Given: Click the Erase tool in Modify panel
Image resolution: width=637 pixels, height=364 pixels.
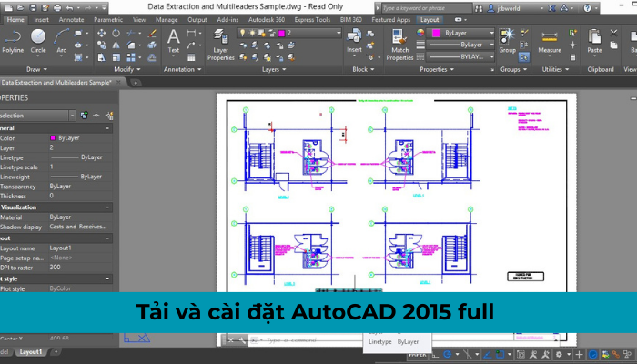Looking at the screenshot, I should [152, 34].
